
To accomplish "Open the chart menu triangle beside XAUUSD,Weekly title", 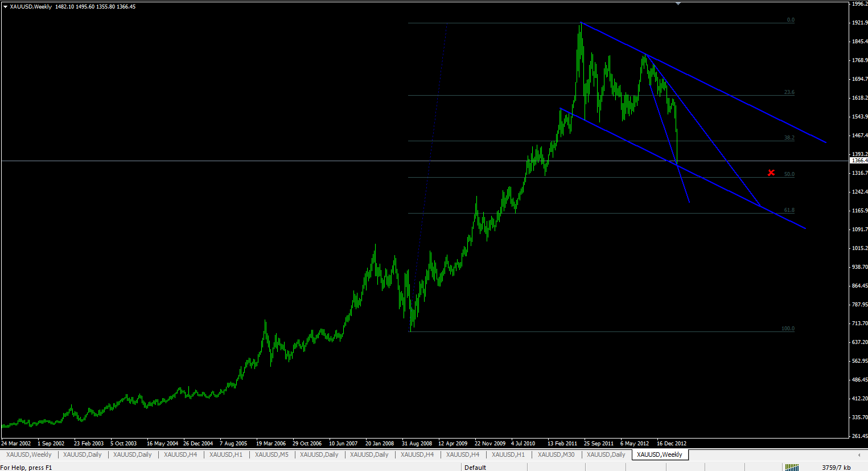I will [x=5, y=7].
